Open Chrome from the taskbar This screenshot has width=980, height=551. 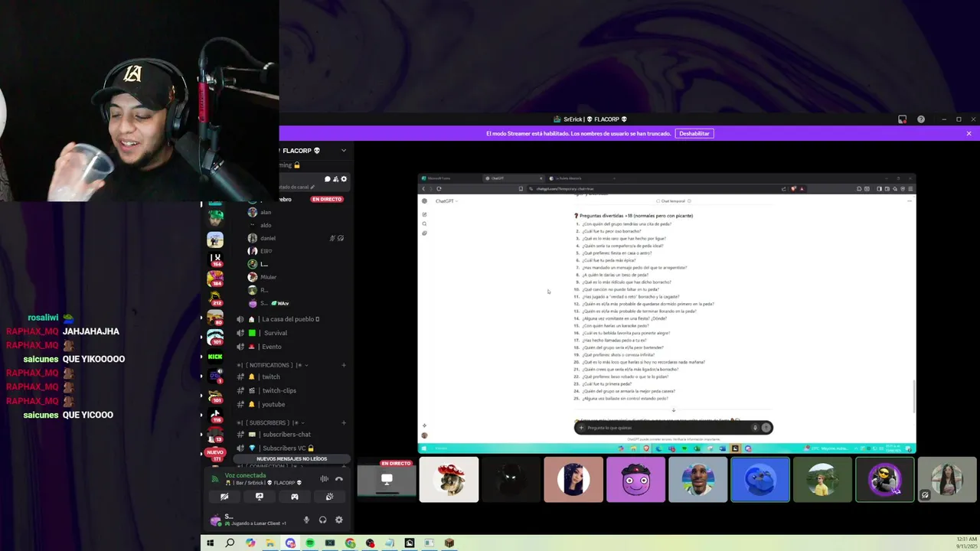350,543
